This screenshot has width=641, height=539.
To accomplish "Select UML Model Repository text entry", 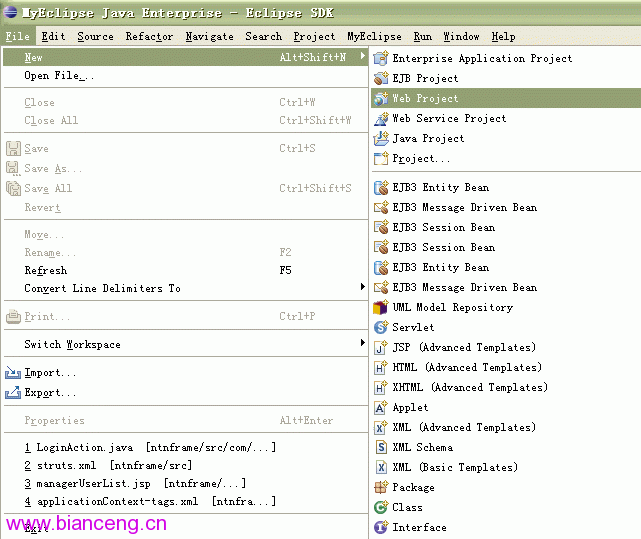I will (453, 308).
